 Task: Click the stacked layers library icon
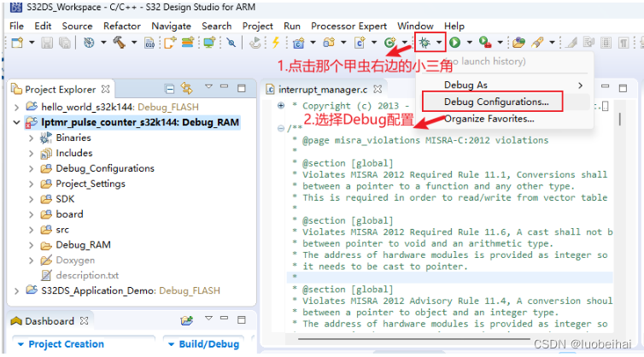coord(188,42)
